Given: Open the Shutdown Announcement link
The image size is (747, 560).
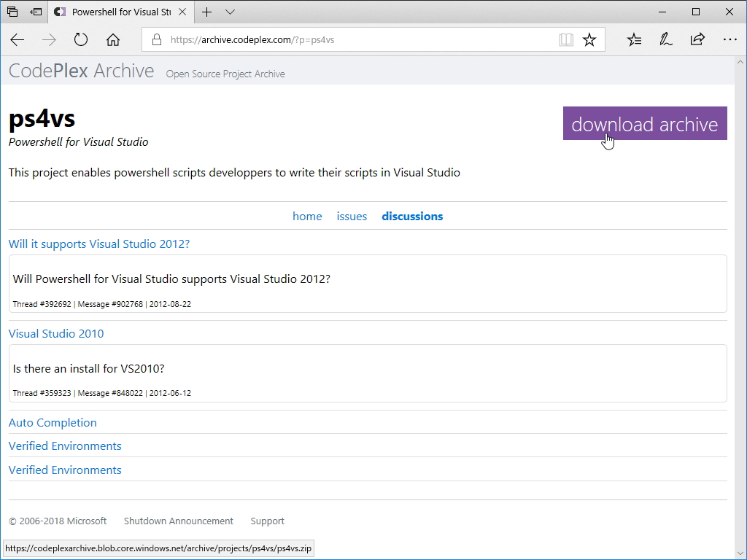Looking at the screenshot, I should (x=179, y=521).
